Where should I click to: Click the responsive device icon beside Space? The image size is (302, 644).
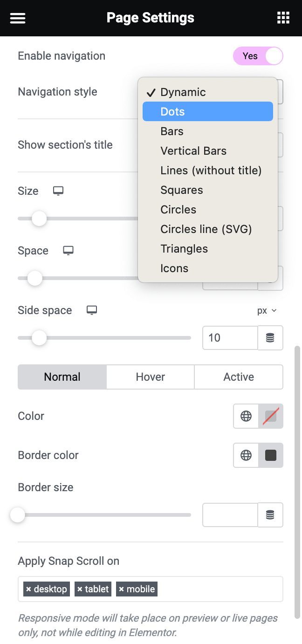pyautogui.click(x=68, y=250)
